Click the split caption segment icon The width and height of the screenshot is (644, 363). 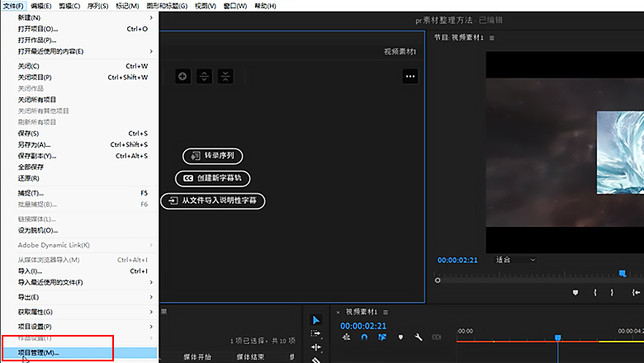tap(205, 76)
